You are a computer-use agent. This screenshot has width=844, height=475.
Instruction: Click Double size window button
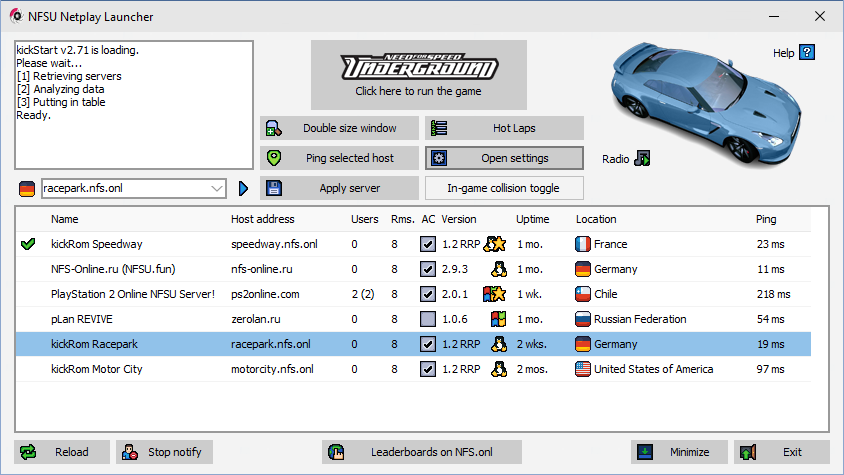point(340,128)
